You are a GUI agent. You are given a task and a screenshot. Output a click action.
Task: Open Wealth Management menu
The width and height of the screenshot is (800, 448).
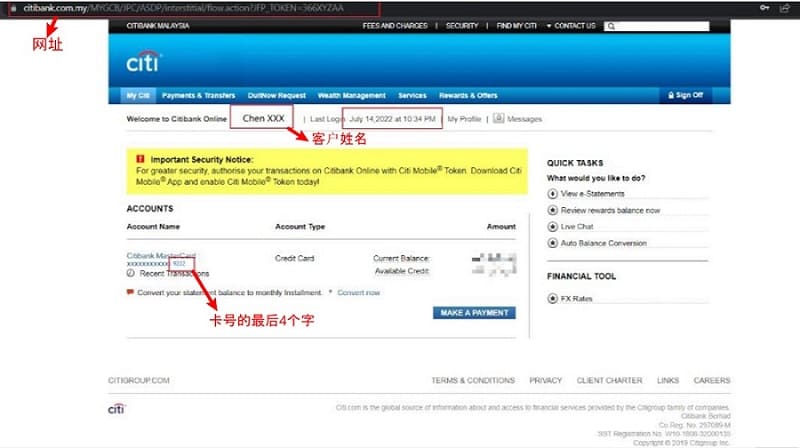[x=352, y=95]
